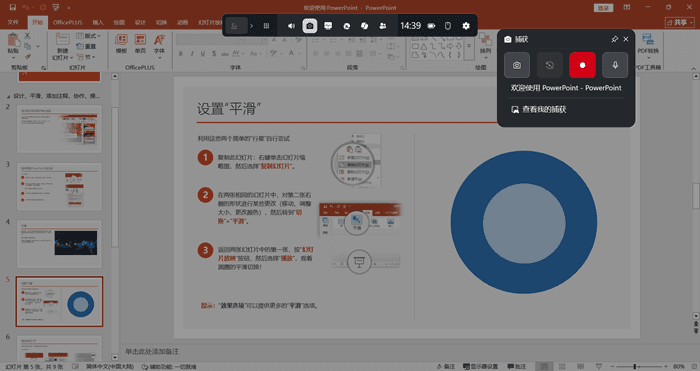Toggle 备注 notes in status bar
Image resolution: width=700 pixels, height=371 pixels.
446,366
